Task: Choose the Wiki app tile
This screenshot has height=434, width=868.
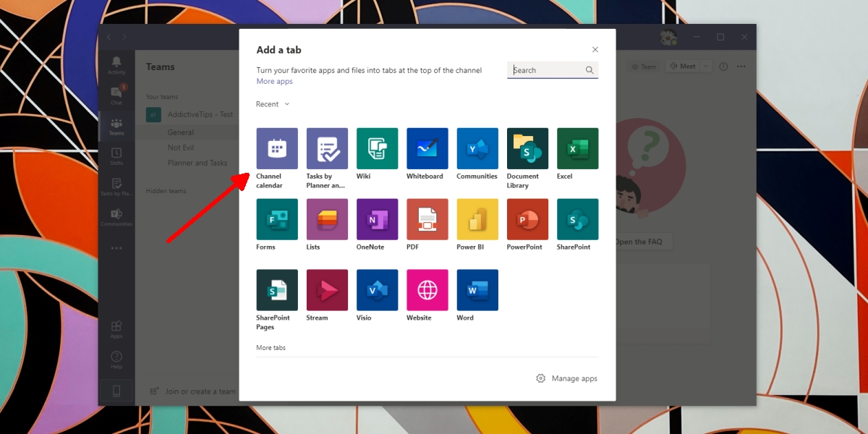Action: click(x=378, y=149)
